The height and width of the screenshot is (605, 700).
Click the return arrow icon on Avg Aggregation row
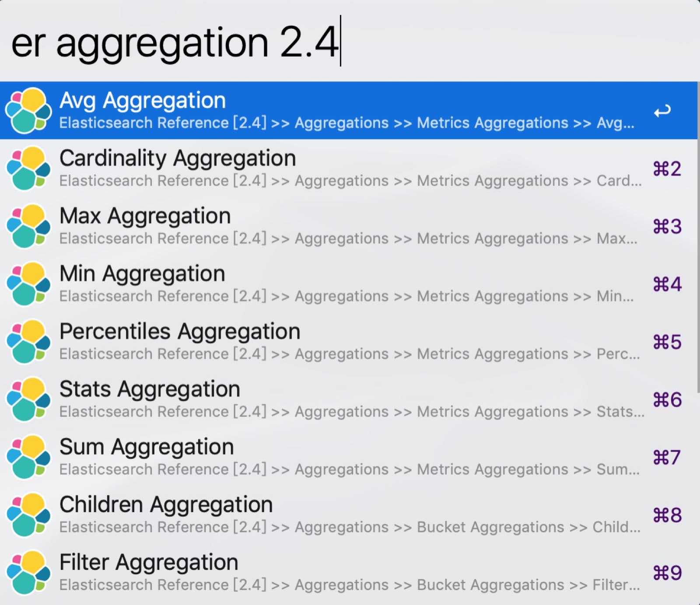click(662, 111)
